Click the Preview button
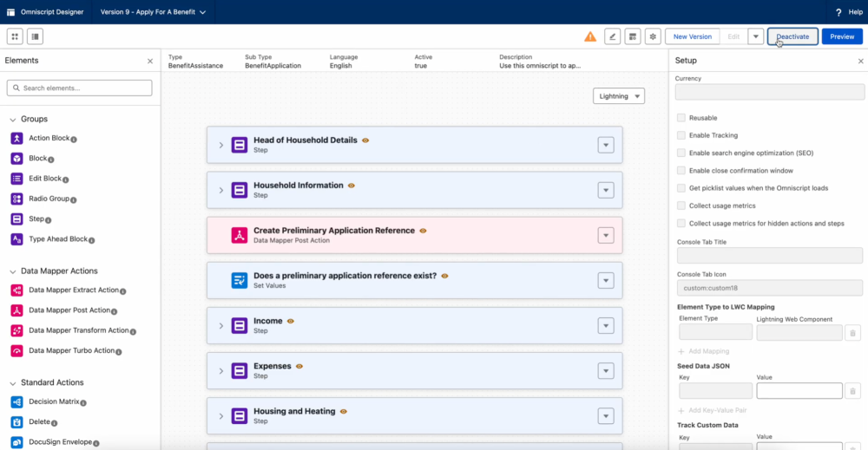 (842, 36)
